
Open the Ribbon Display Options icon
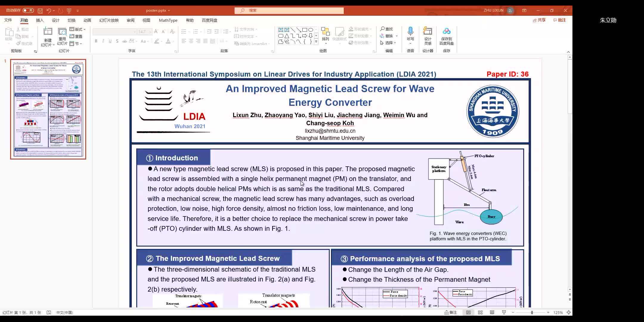(x=524, y=10)
